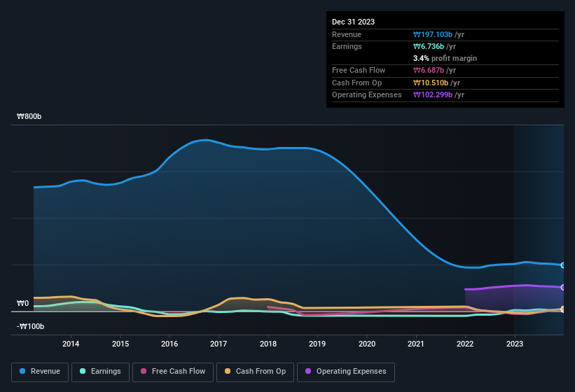Screen dimensions: 575x392
Task: Click the Dec 31 2023 tooltip date
Action: 353,22
